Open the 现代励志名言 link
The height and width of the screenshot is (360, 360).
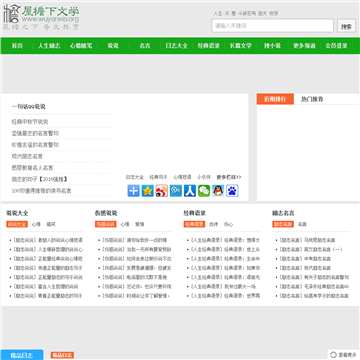tap(27, 156)
